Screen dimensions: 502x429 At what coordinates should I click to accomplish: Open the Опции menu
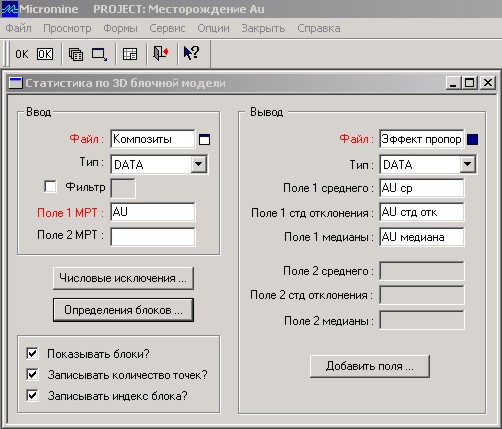pyautogui.click(x=213, y=28)
